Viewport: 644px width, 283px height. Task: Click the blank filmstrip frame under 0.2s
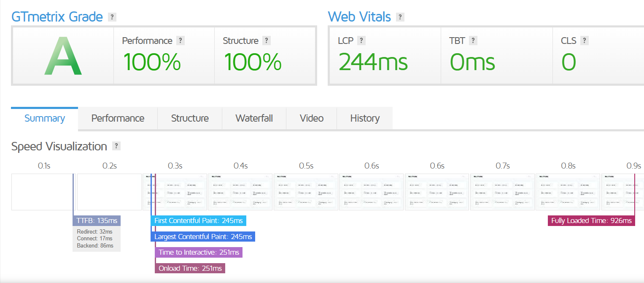point(109,192)
